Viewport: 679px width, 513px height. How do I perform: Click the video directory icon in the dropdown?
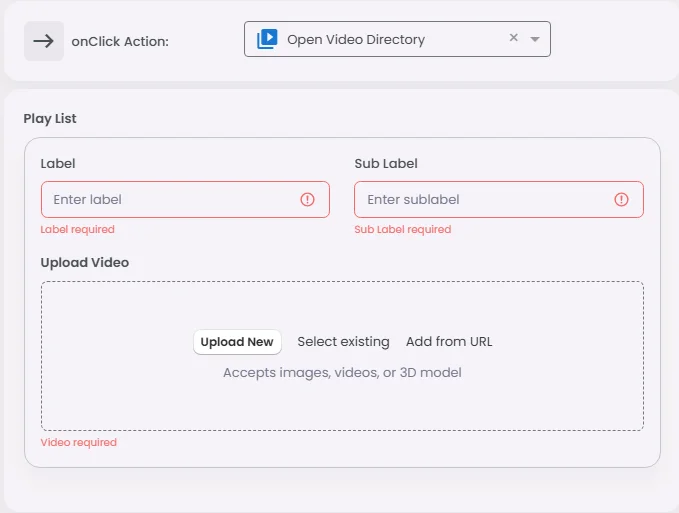(x=267, y=39)
